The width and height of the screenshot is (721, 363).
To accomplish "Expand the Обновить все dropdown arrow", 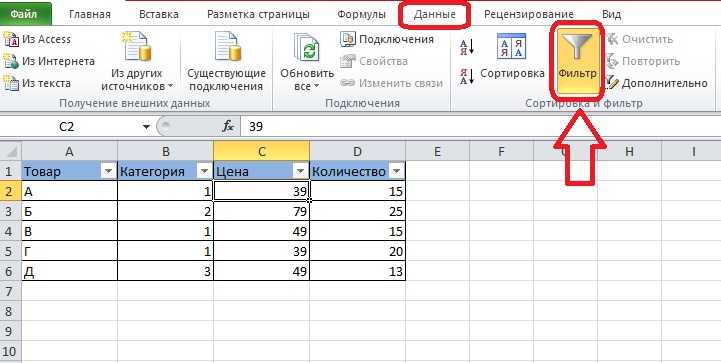I will (317, 86).
